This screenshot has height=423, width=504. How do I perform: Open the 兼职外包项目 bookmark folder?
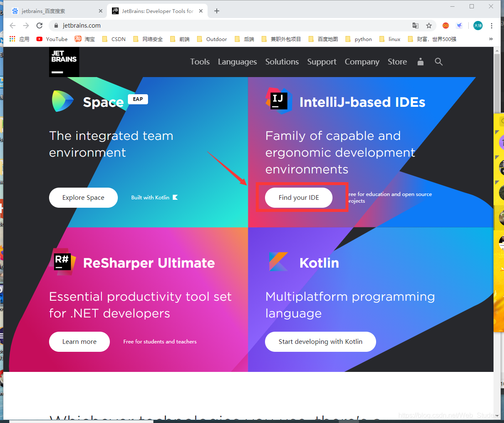coord(281,39)
